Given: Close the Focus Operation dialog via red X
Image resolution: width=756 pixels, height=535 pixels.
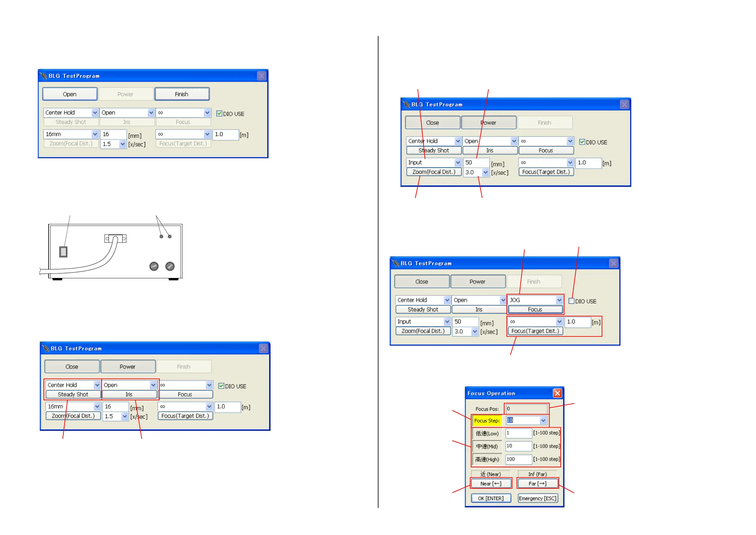Looking at the screenshot, I should tap(557, 393).
